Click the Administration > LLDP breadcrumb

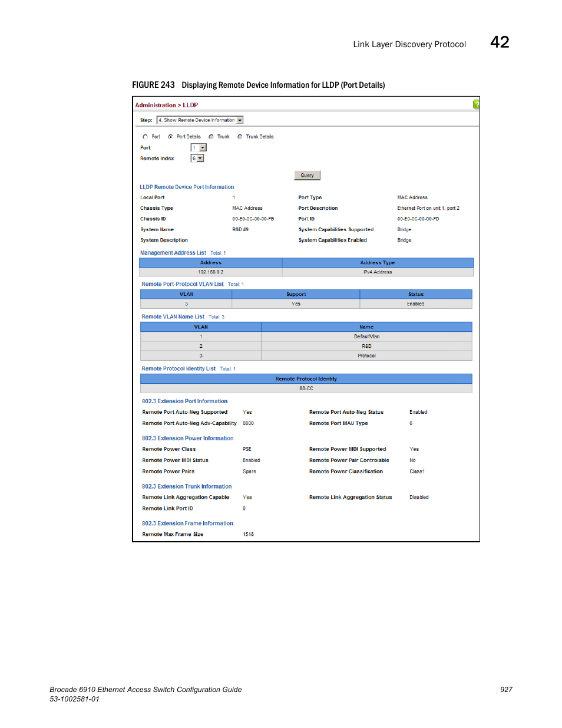167,106
